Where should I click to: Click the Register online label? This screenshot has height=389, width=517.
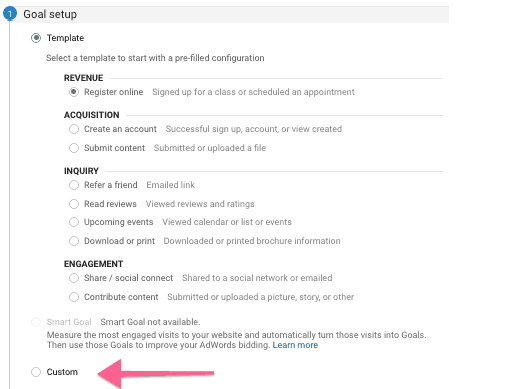113,92
